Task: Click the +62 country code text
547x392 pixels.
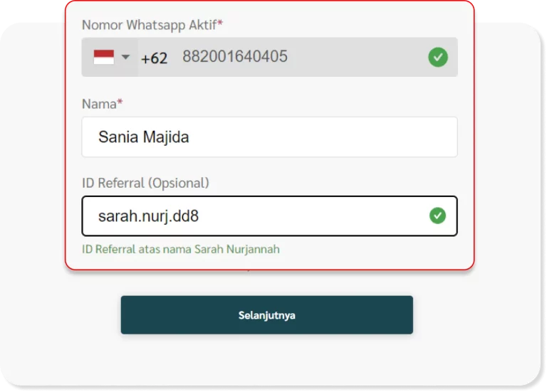Action: tap(154, 58)
